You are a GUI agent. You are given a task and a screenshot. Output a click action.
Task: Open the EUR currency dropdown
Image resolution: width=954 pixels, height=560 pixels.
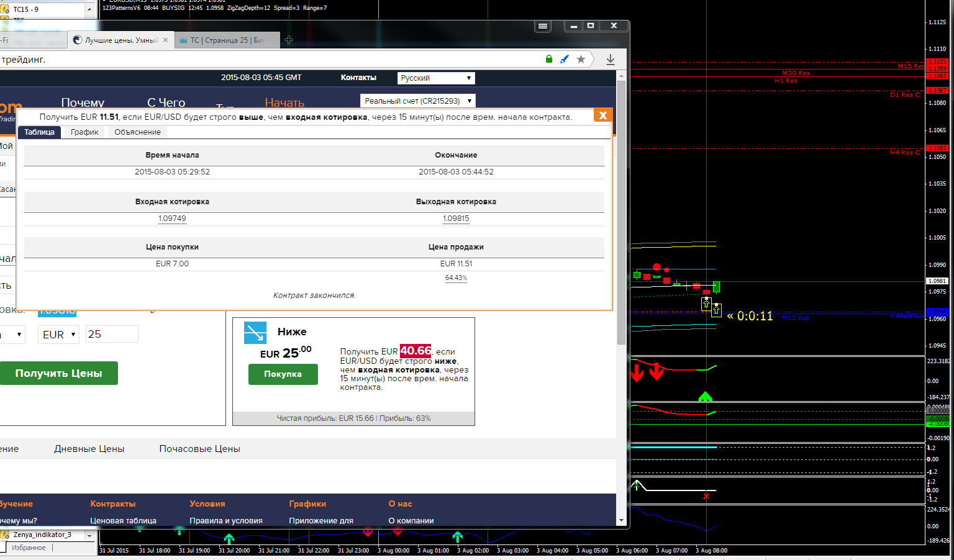[x=58, y=335]
